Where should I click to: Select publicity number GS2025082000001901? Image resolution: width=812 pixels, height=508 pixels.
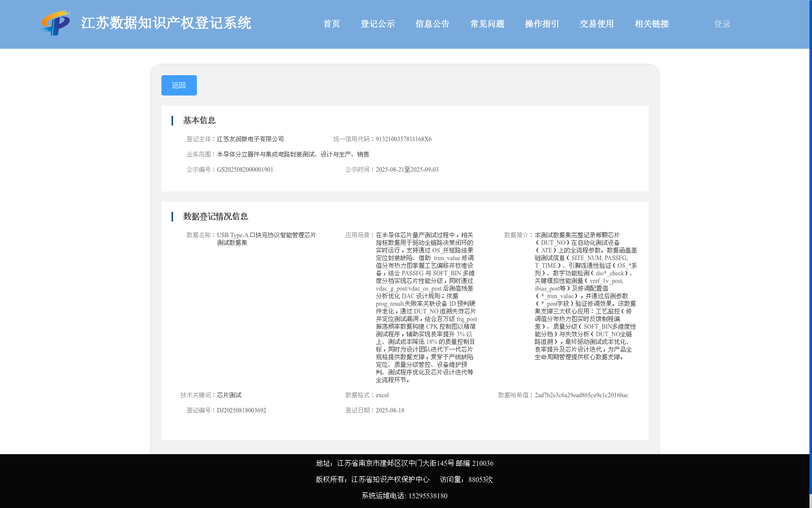(245, 170)
